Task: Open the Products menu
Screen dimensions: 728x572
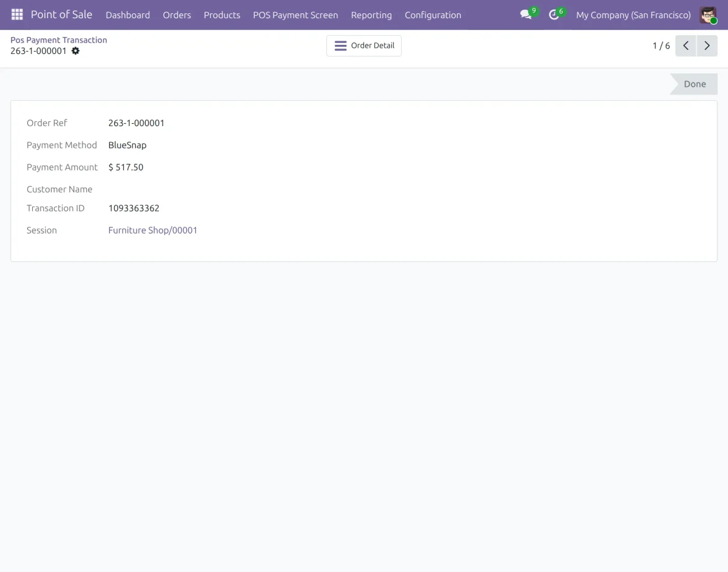Action: pos(222,15)
